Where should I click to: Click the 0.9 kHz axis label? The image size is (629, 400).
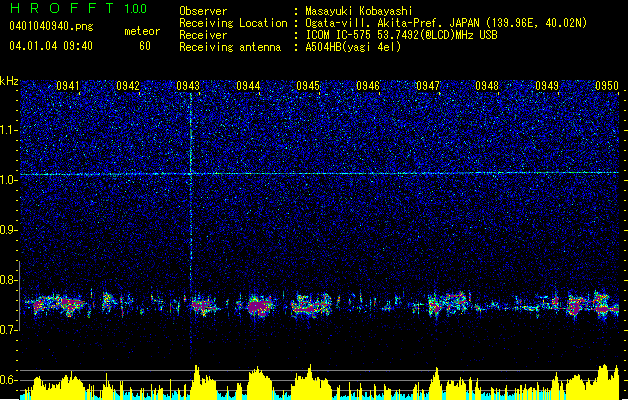[x=8, y=229]
